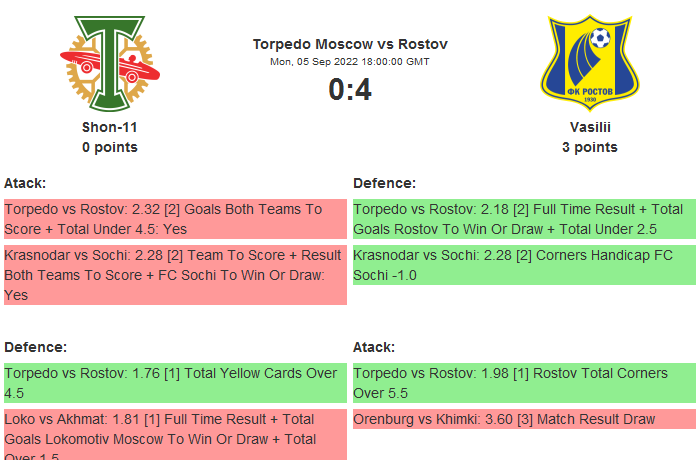Image resolution: width=700 pixels, height=460 pixels.
Task: Select the Krasnodar vs Sochi 2.28 Team To Score bet
Action: 174,275
